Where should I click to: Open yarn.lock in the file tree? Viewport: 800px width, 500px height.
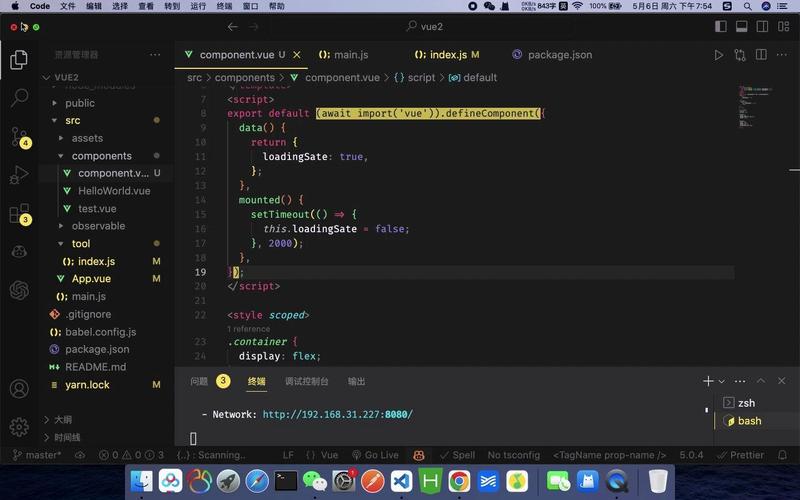[87, 385]
